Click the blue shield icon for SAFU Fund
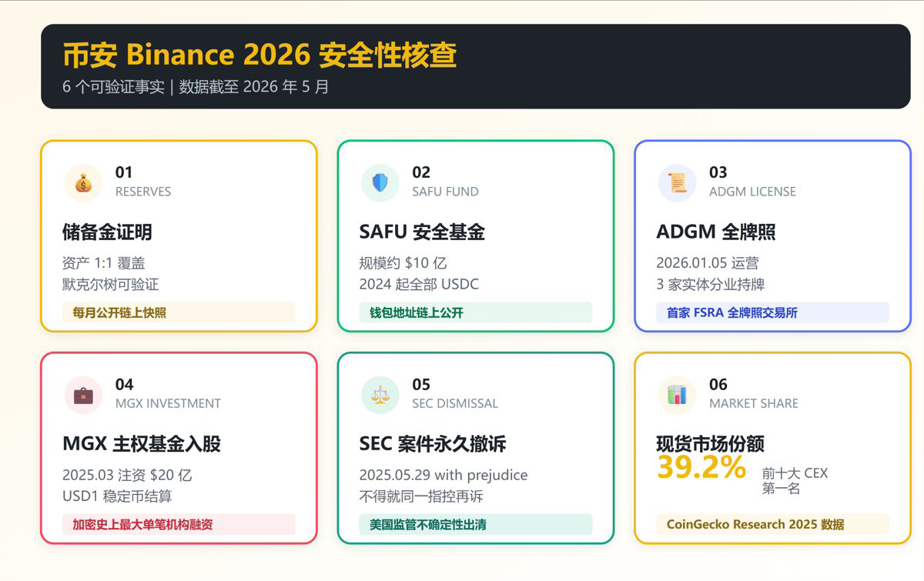Screen dimensions: 924x581 (x=380, y=183)
